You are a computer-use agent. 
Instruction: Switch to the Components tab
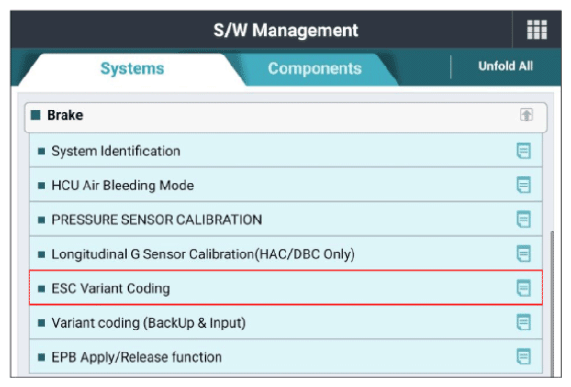coord(315,69)
